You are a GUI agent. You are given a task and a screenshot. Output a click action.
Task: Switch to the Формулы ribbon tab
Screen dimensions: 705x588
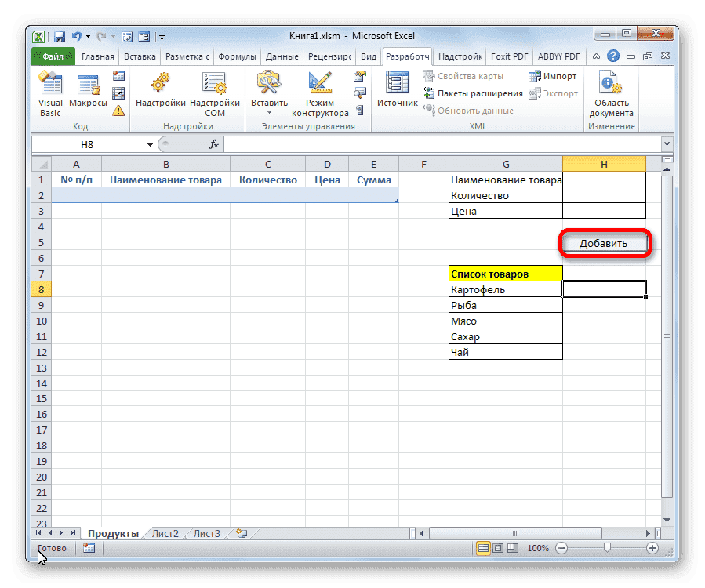click(x=238, y=56)
